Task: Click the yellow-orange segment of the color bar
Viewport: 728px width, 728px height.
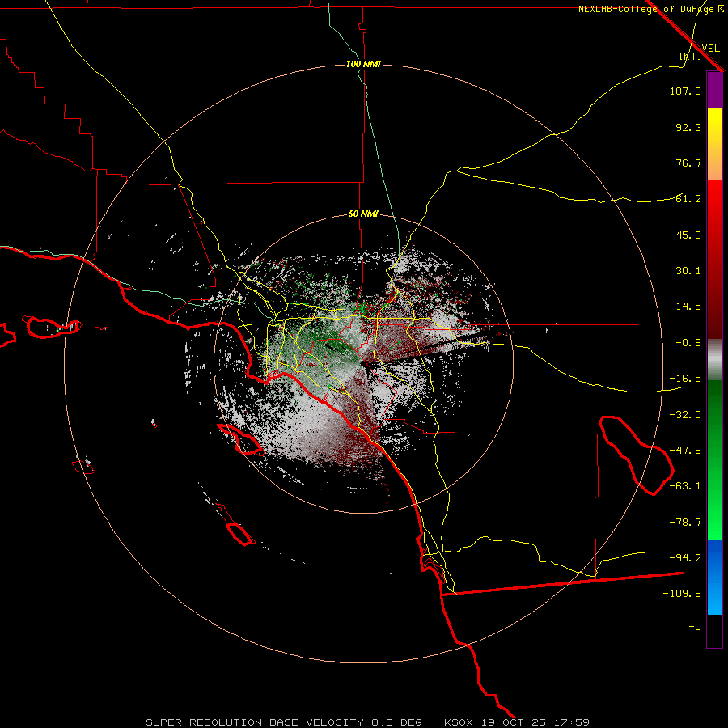Action: pyautogui.click(x=714, y=144)
